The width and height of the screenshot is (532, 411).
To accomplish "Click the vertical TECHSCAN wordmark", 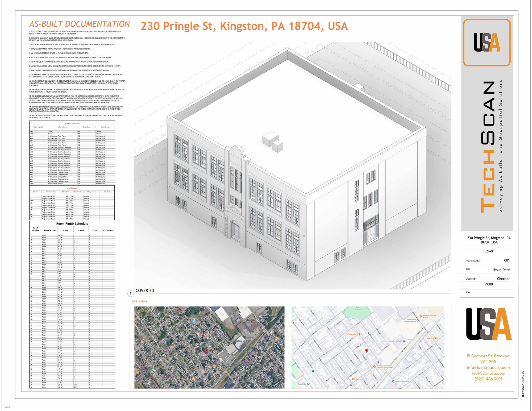I will click(x=488, y=147).
